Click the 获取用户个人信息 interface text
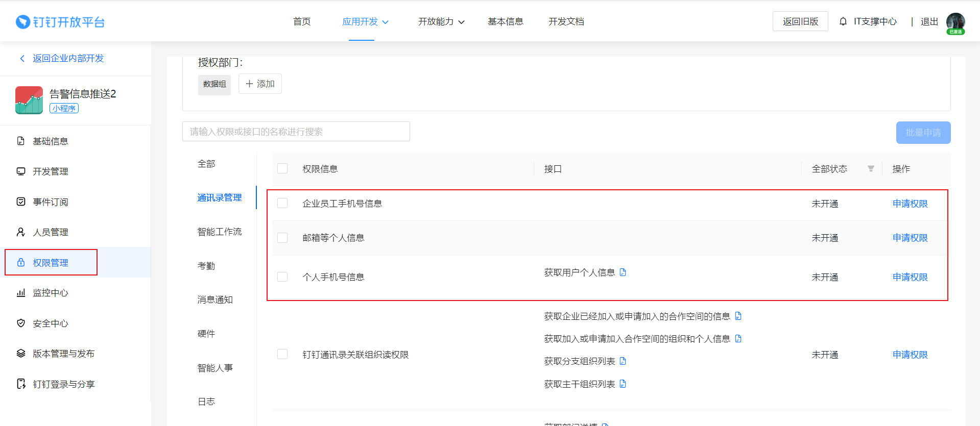The image size is (980, 426). 580,272
